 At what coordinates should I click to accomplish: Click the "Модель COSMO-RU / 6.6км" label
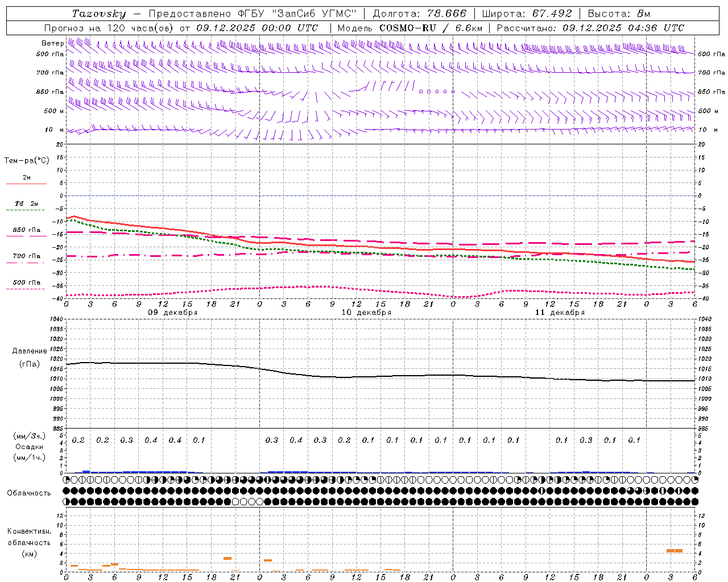coord(410,28)
